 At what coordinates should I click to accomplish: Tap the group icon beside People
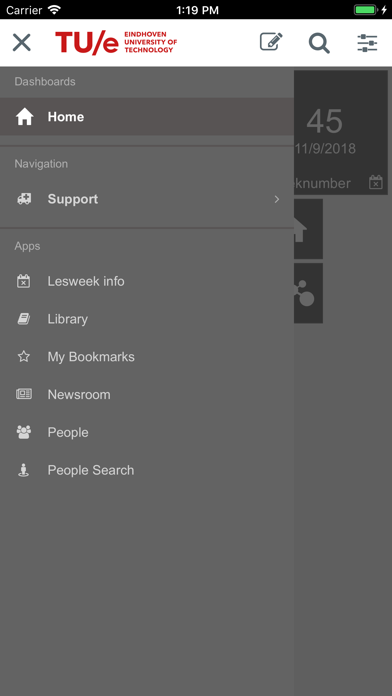24,432
